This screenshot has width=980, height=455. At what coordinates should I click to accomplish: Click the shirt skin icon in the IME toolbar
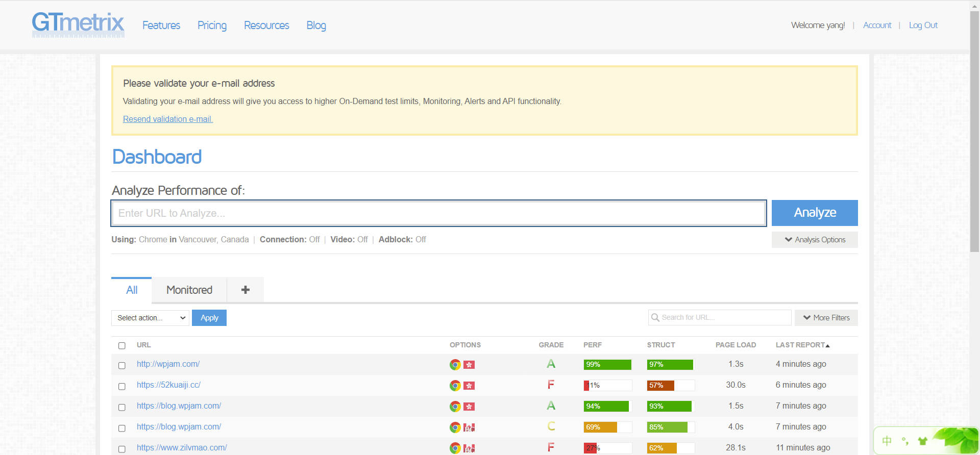(922, 441)
